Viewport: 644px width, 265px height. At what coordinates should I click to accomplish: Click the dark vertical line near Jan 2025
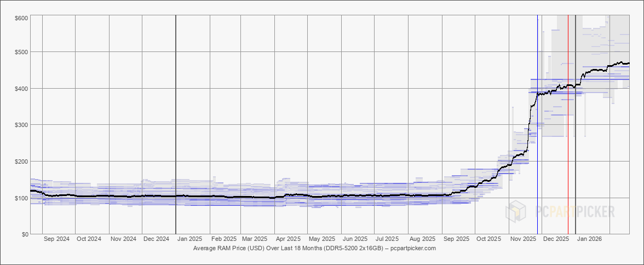[x=176, y=124]
